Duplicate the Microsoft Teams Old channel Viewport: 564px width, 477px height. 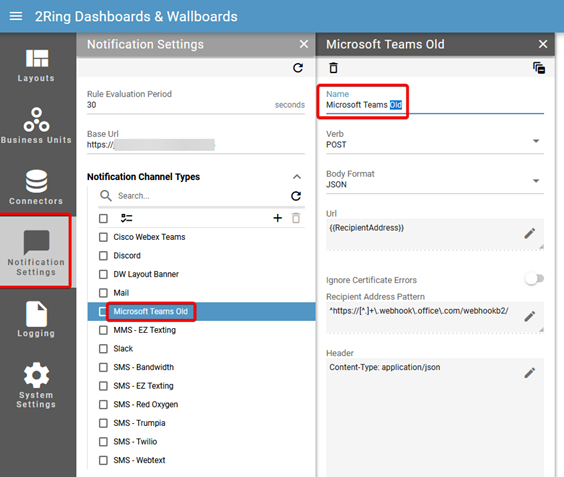click(x=539, y=68)
